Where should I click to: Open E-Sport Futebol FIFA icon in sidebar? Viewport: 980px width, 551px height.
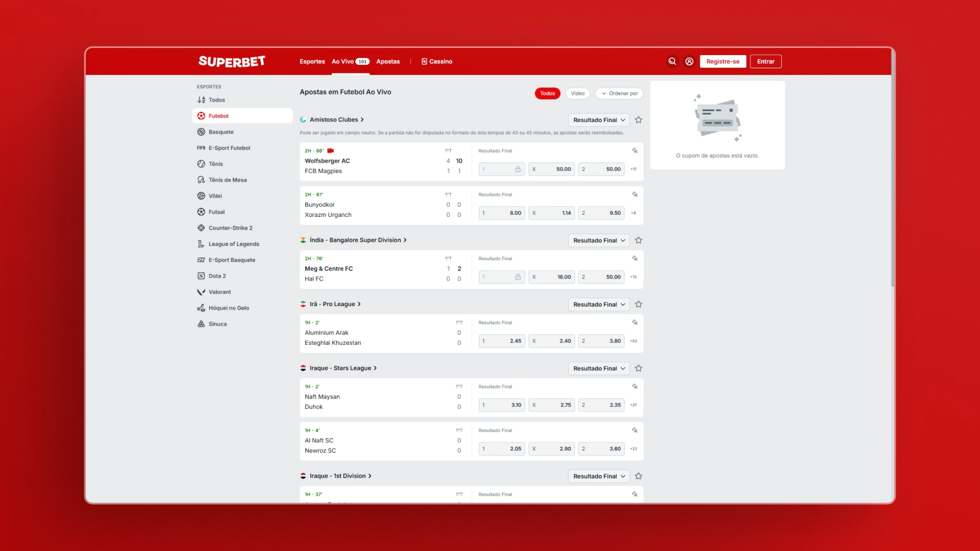point(201,148)
